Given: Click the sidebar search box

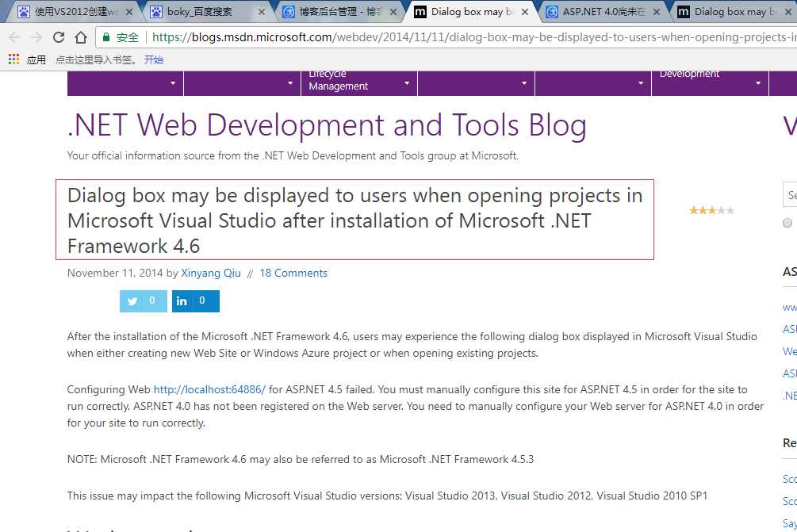Looking at the screenshot, I should tap(790, 194).
